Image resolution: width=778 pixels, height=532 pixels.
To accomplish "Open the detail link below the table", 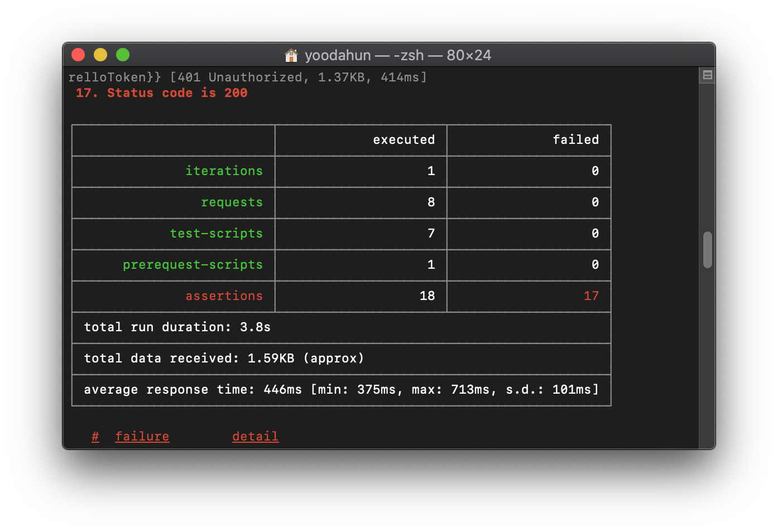I will pos(255,436).
